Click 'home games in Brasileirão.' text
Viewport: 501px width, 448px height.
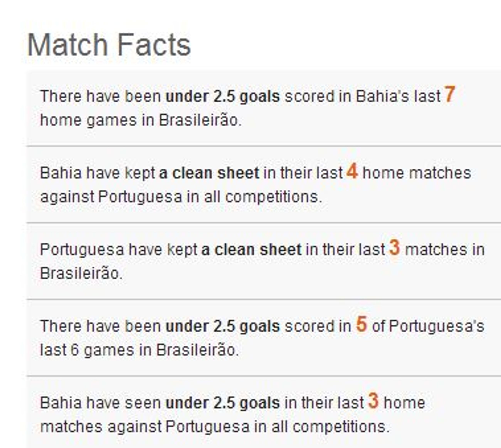click(x=141, y=120)
